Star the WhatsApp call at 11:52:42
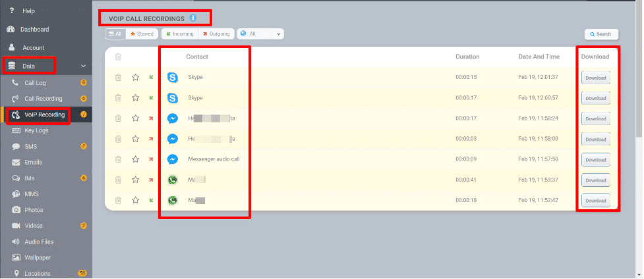Screen dimensions: 644x279 coord(136,200)
